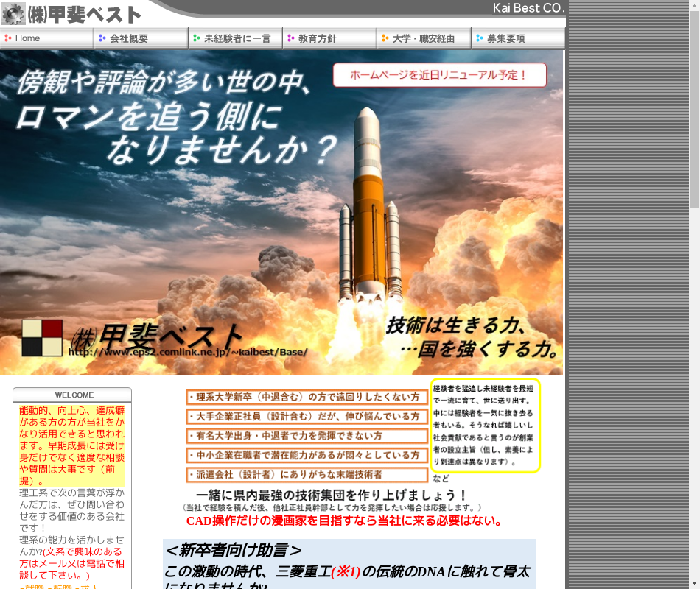Click the 理系大学新卒 list box
Image resolution: width=700 pixels, height=589 pixels.
(307, 398)
